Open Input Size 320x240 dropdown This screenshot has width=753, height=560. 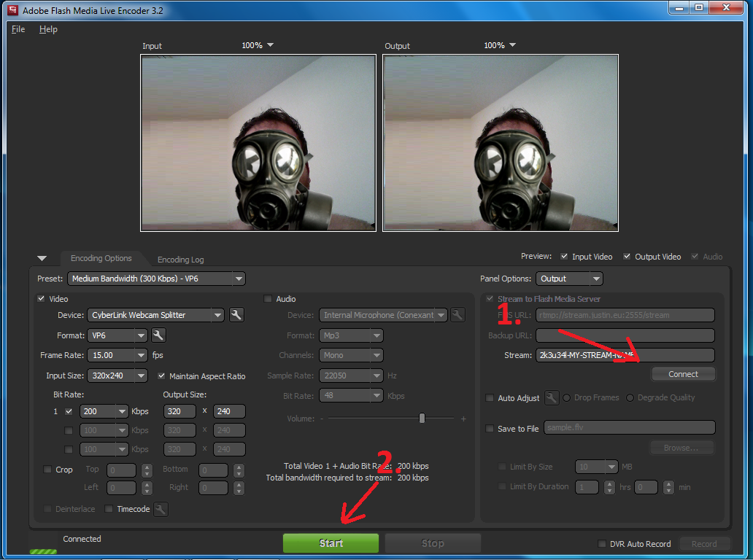pyautogui.click(x=117, y=376)
